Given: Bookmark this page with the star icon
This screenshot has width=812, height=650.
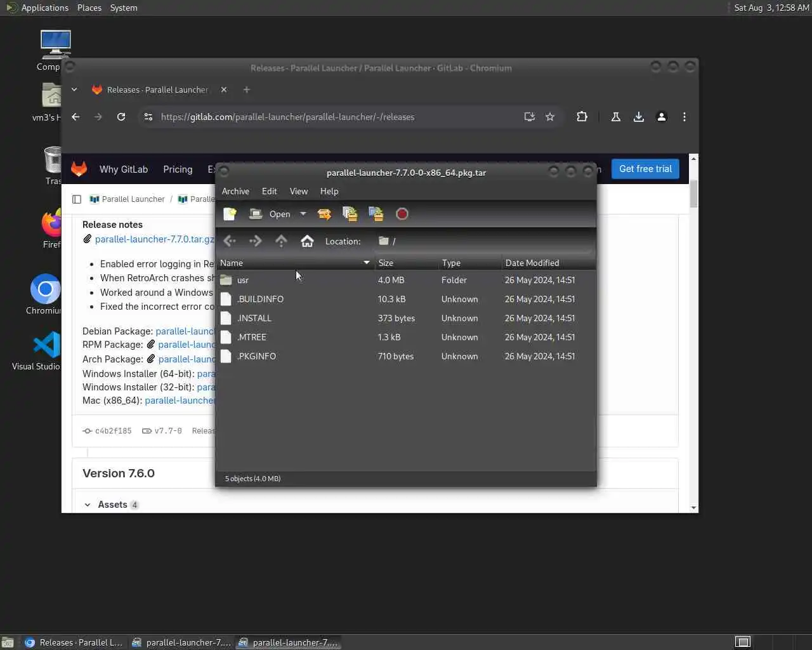Looking at the screenshot, I should coord(550,117).
